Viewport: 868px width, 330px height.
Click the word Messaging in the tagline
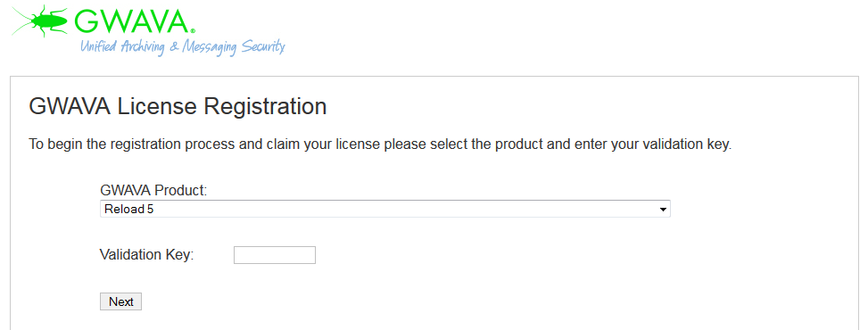210,46
